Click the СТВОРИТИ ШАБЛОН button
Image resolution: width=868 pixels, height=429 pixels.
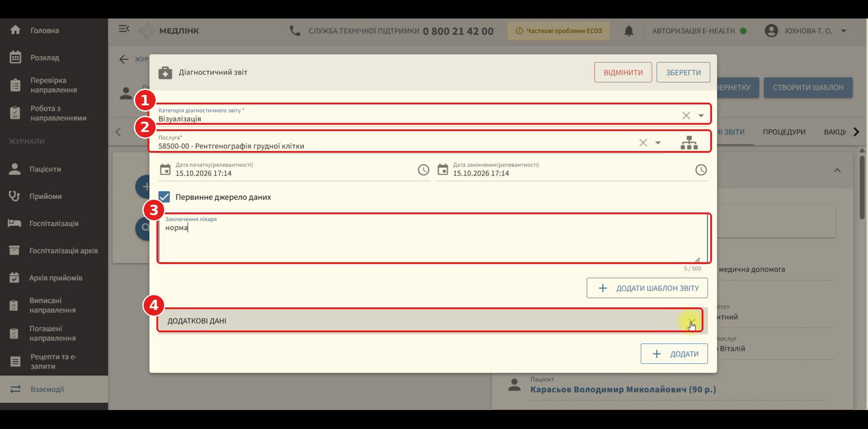point(808,87)
